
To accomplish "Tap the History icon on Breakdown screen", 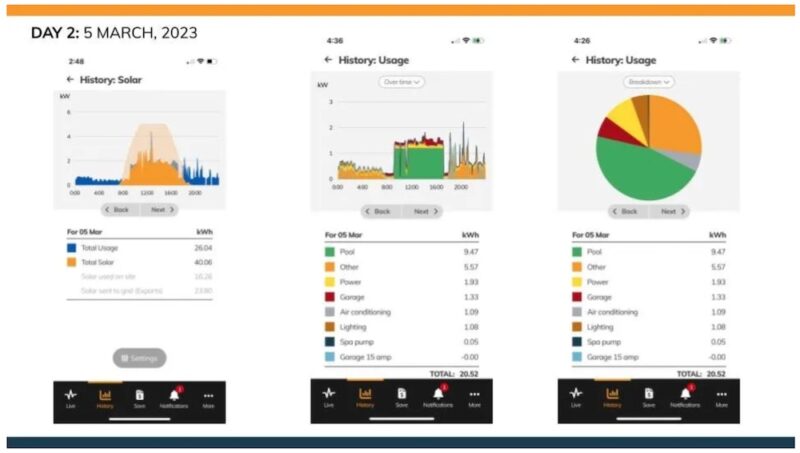I will pos(612,397).
